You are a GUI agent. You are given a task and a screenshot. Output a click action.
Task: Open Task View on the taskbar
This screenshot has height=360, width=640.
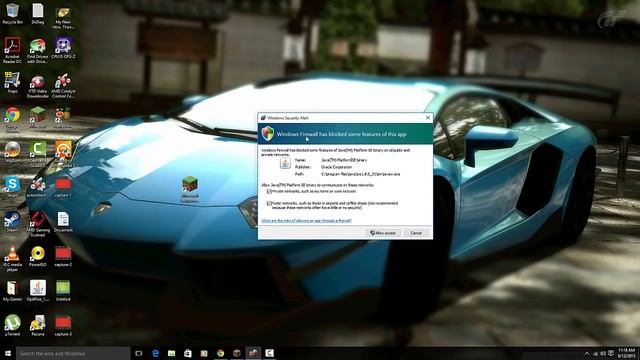[x=139, y=353]
